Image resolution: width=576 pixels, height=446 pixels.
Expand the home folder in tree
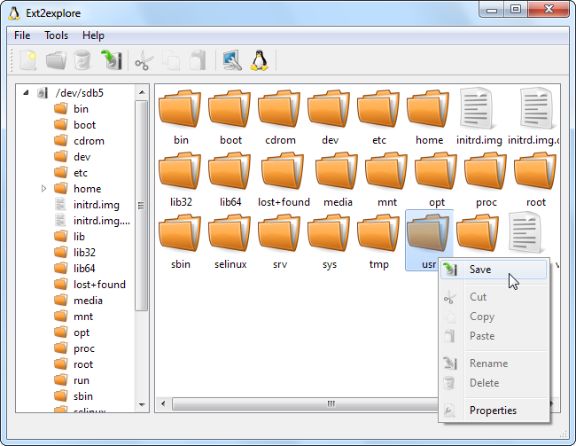[44, 189]
